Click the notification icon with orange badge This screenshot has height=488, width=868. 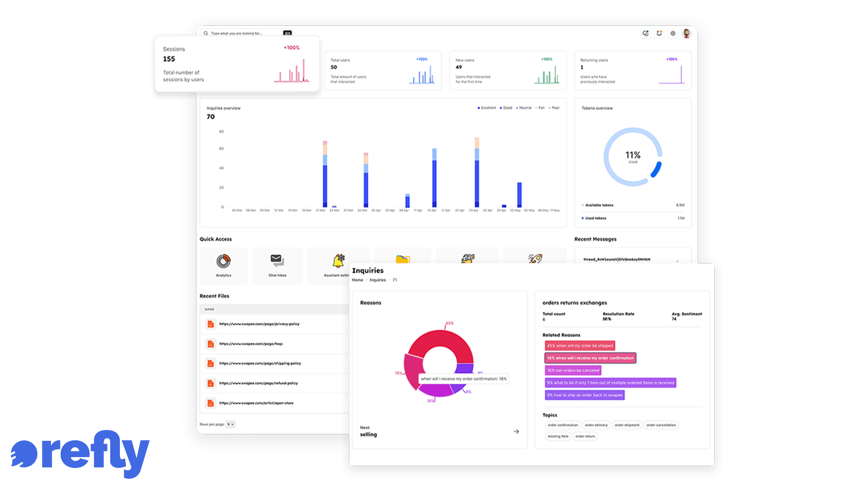pos(659,33)
